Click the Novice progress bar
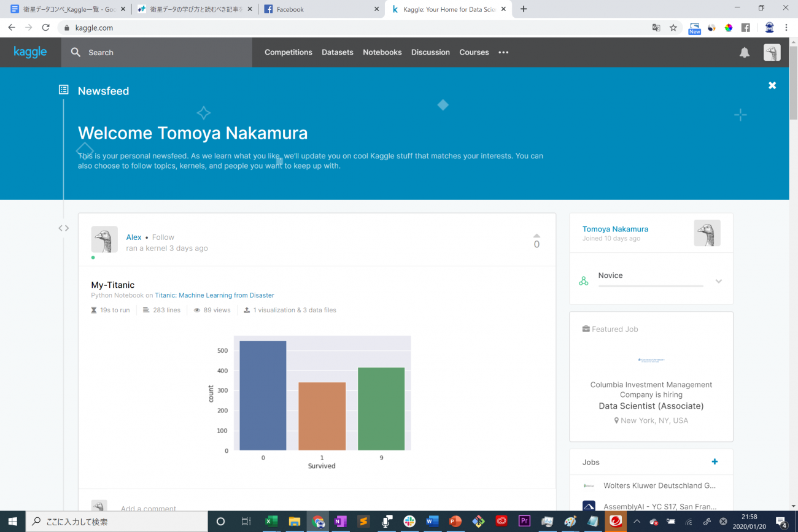This screenshot has height=532, width=798. (x=651, y=286)
